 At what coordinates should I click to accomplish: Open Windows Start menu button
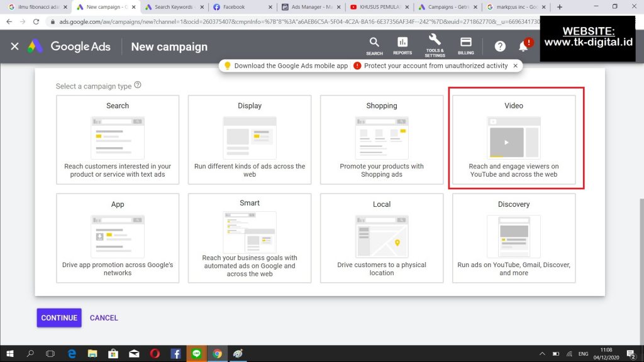(11, 354)
